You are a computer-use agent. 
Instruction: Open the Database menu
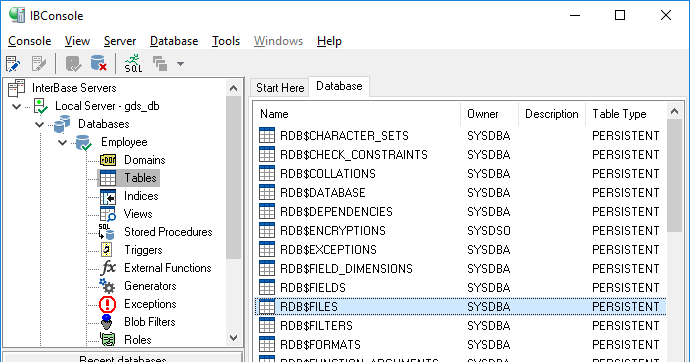(174, 41)
